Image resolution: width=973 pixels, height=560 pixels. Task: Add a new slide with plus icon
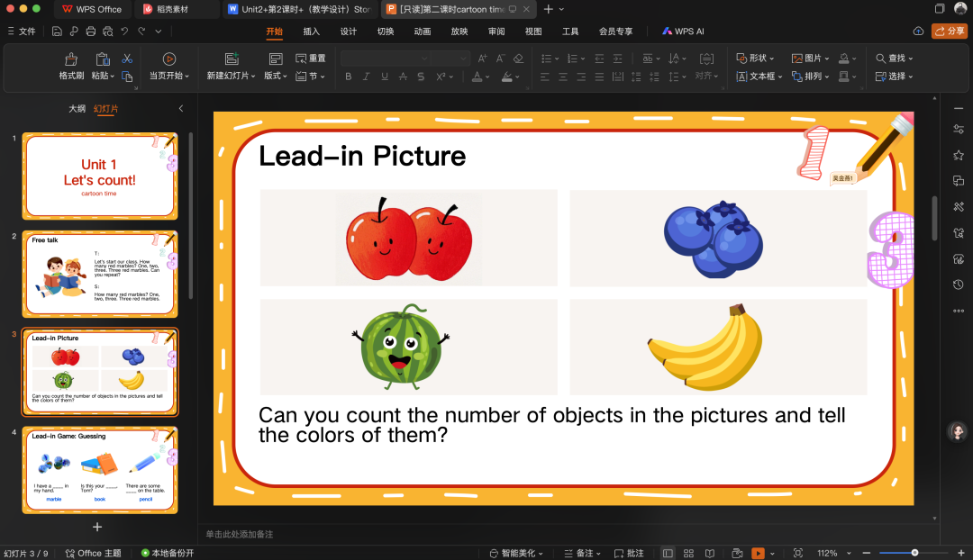coord(97,527)
